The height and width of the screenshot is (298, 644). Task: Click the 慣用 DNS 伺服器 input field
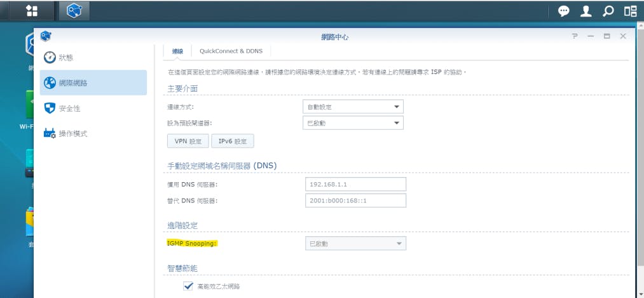(x=355, y=184)
